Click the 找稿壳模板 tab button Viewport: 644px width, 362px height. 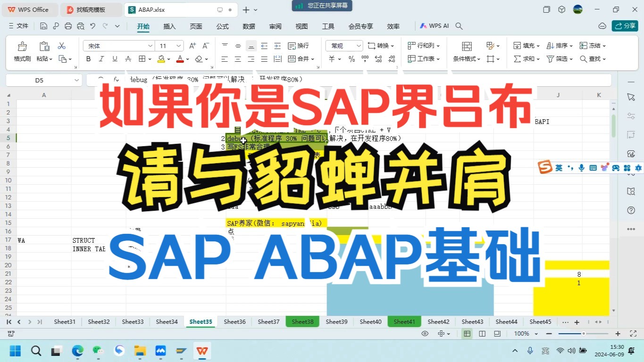pyautogui.click(x=91, y=9)
